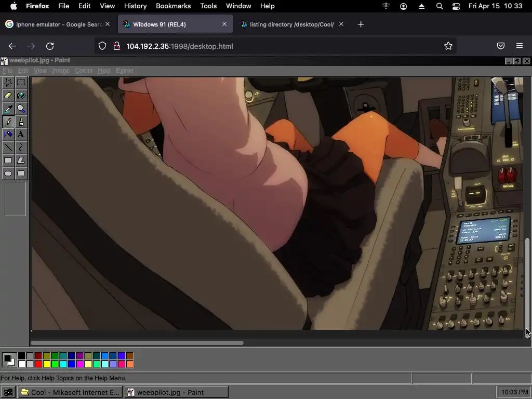Open macOS Spotlight search icon

[440, 6]
